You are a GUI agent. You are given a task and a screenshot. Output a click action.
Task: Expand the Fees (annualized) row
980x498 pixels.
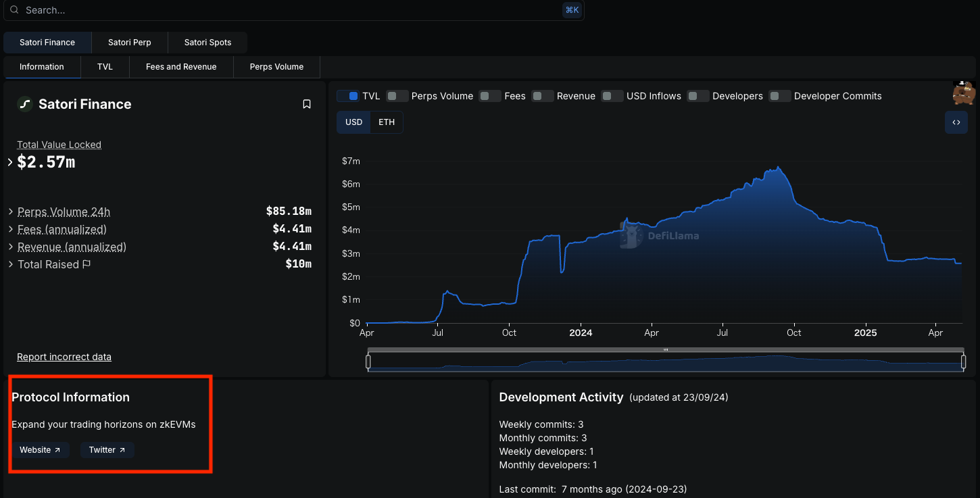click(x=11, y=229)
